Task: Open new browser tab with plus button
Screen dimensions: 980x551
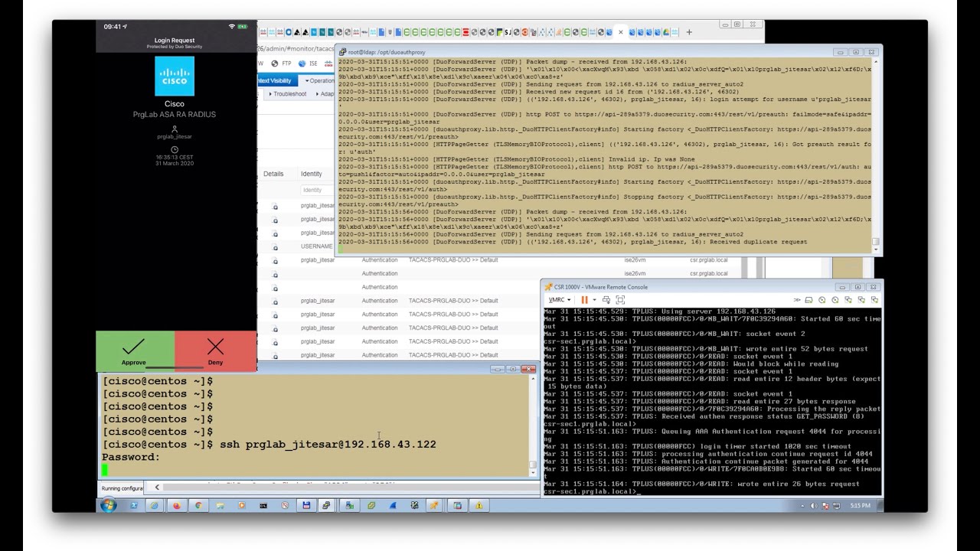Action: [x=689, y=32]
